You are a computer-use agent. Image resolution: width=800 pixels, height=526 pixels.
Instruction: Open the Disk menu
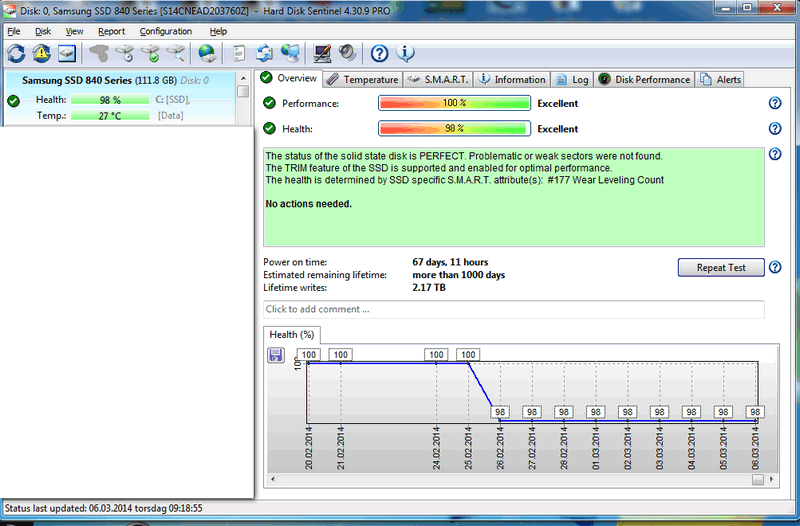tap(43, 31)
